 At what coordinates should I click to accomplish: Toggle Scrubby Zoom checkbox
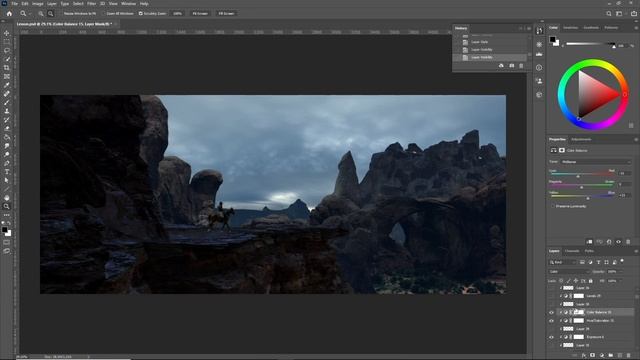click(x=140, y=13)
